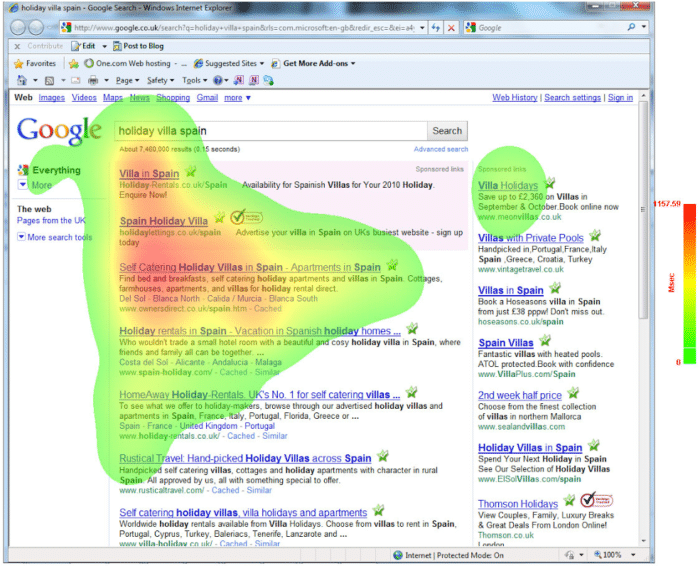The image size is (700, 566).
Task: Open the Villas in Spain sponsored link
Action: click(510, 290)
